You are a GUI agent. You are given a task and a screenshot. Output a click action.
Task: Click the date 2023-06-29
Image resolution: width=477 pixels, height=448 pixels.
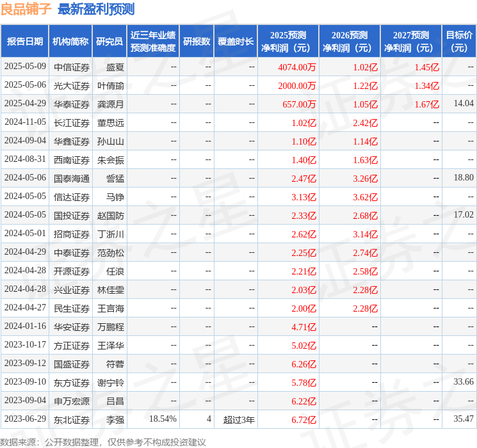click(x=25, y=419)
